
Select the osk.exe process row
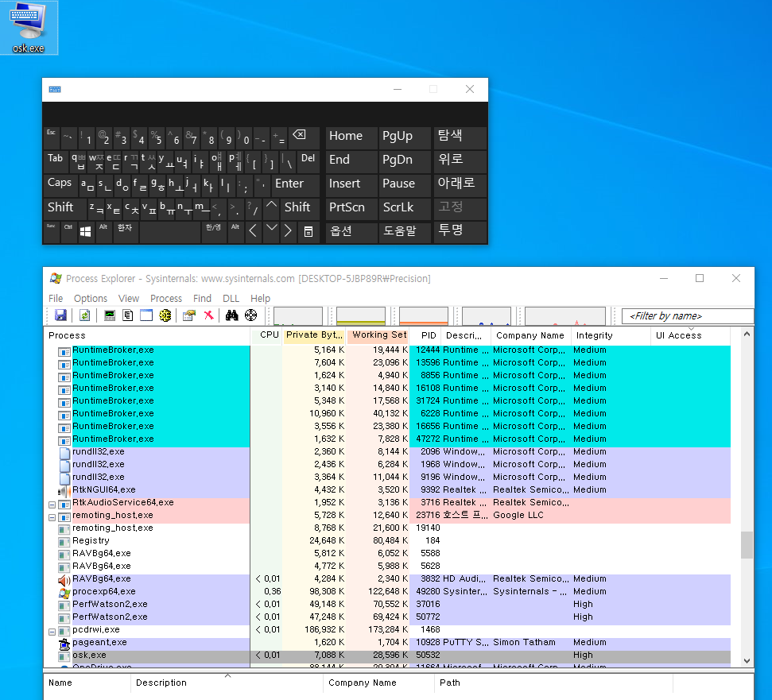point(389,656)
